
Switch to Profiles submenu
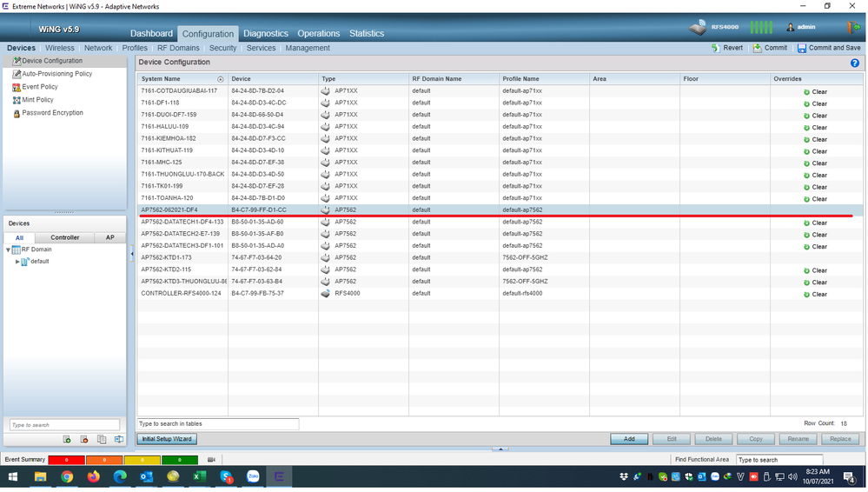(135, 48)
